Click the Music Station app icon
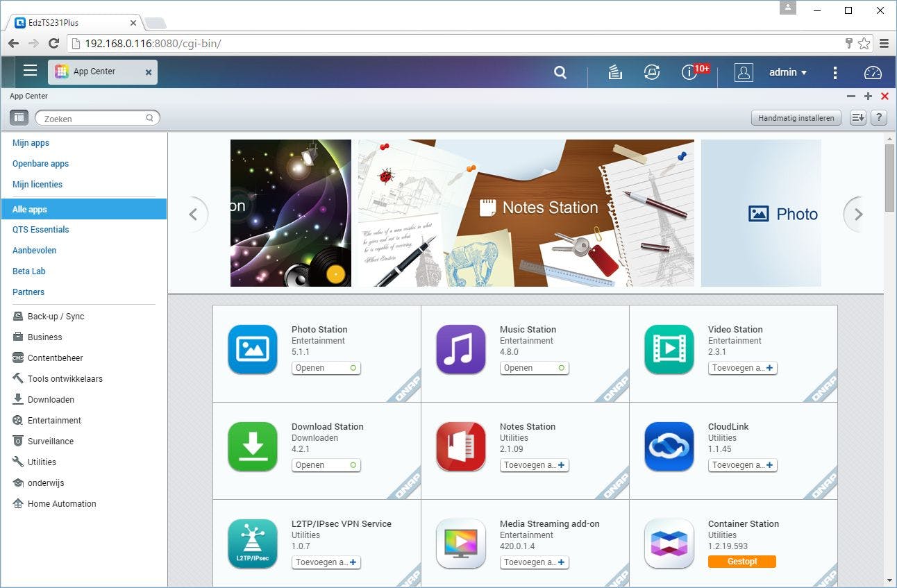897x588 pixels. pyautogui.click(x=461, y=349)
